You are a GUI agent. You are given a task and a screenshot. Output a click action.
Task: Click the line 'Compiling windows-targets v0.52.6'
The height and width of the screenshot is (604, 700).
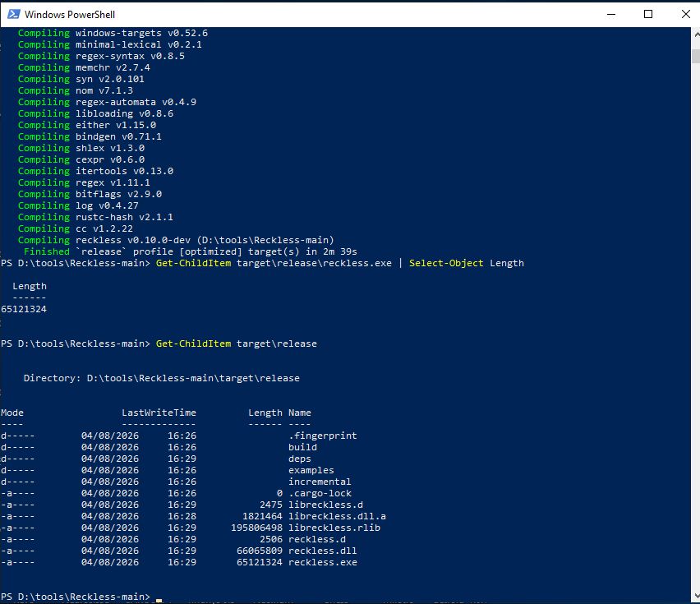coord(113,33)
